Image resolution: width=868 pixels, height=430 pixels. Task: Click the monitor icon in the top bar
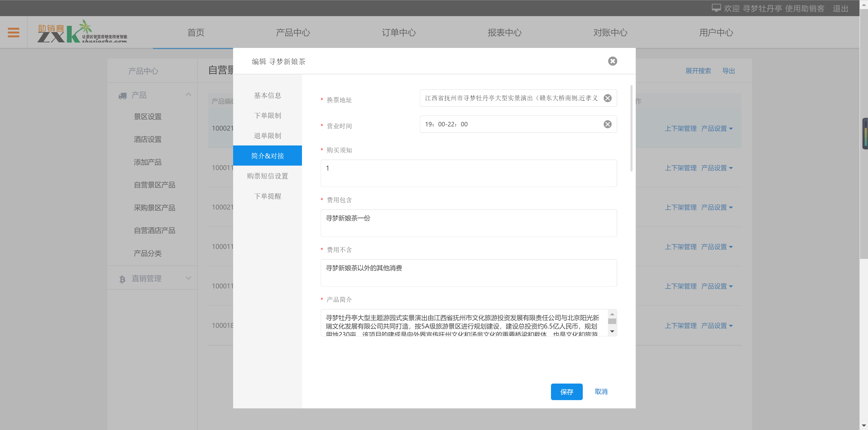click(716, 8)
